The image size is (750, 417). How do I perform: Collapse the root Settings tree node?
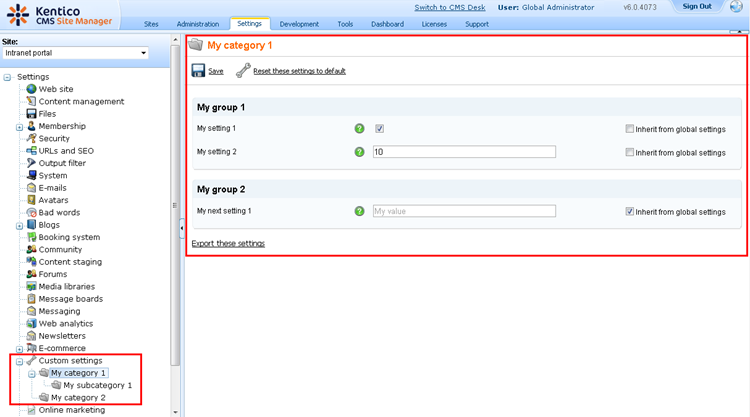click(7, 77)
